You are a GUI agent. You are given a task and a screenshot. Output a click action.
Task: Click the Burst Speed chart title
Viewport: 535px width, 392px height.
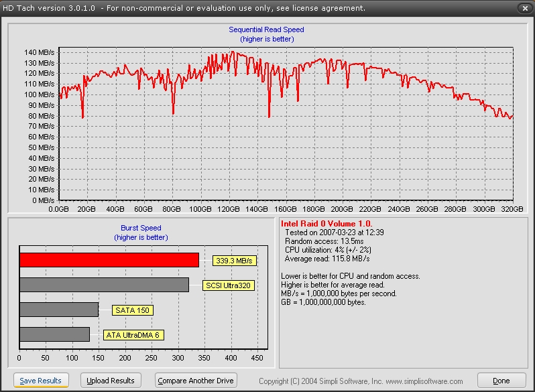141,228
